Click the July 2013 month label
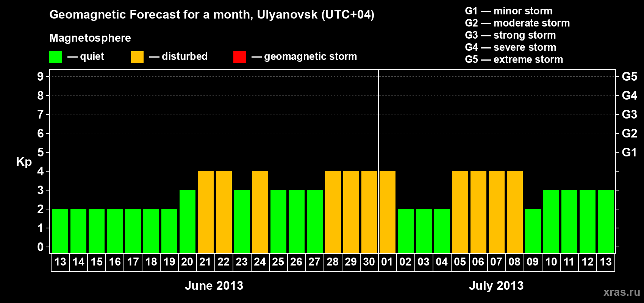The width and height of the screenshot is (644, 303). [x=496, y=286]
